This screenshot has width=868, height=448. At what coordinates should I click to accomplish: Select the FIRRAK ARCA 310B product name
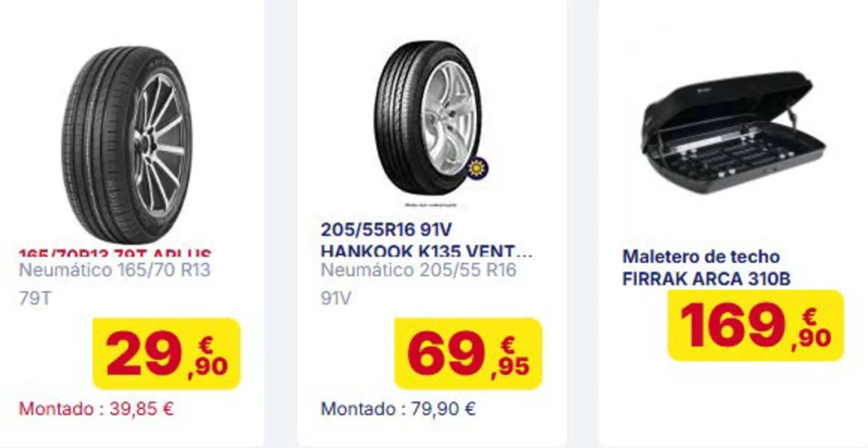point(706,279)
